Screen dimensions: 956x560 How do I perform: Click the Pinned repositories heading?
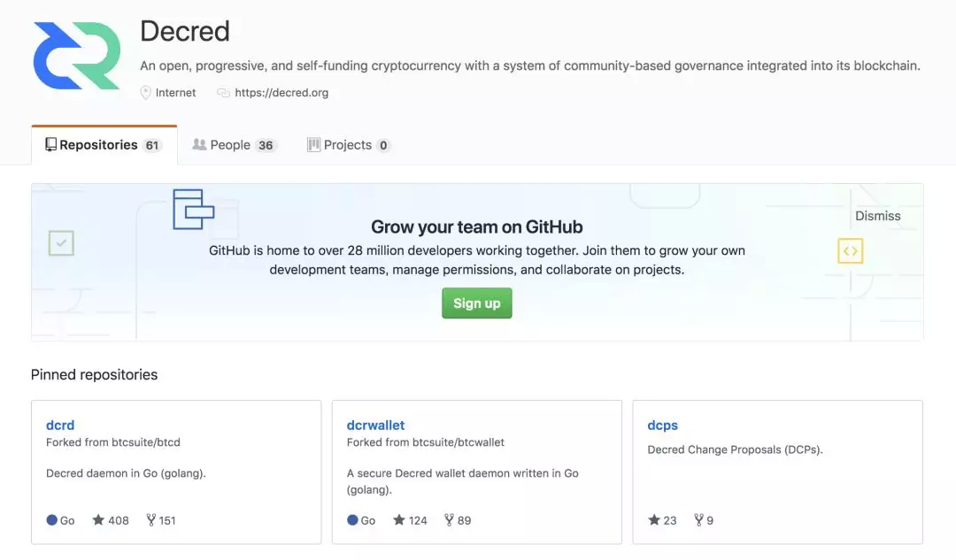[94, 375]
